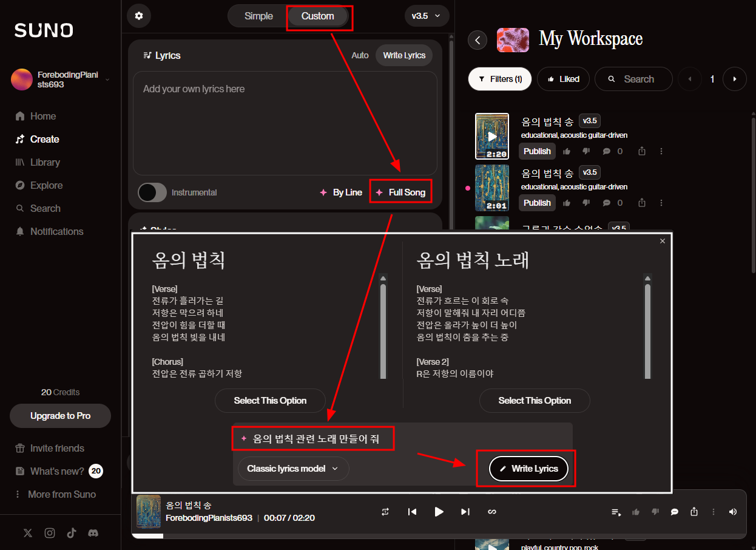Image resolution: width=756 pixels, height=550 pixels.
Task: Open Search in sidebar
Action: (x=38, y=208)
